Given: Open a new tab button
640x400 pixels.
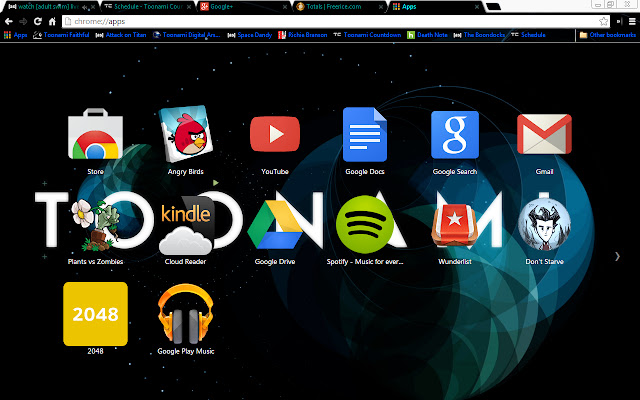Looking at the screenshot, I should 493,7.
